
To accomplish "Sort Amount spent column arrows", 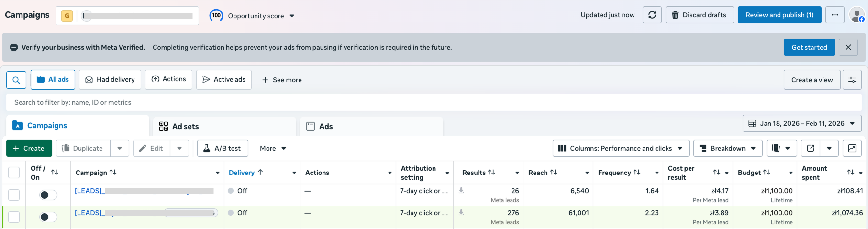I will tap(851, 172).
